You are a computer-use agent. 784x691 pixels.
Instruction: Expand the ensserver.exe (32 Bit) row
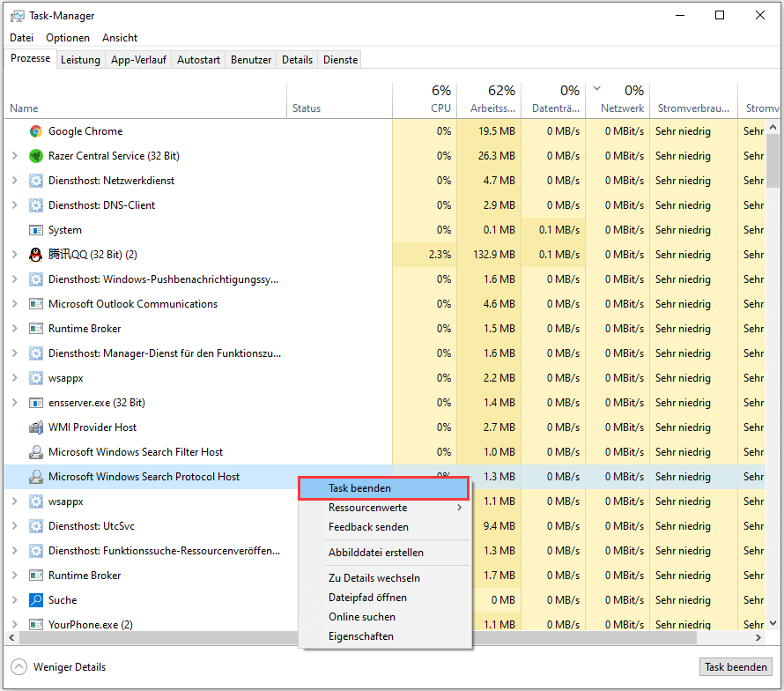pyautogui.click(x=14, y=403)
